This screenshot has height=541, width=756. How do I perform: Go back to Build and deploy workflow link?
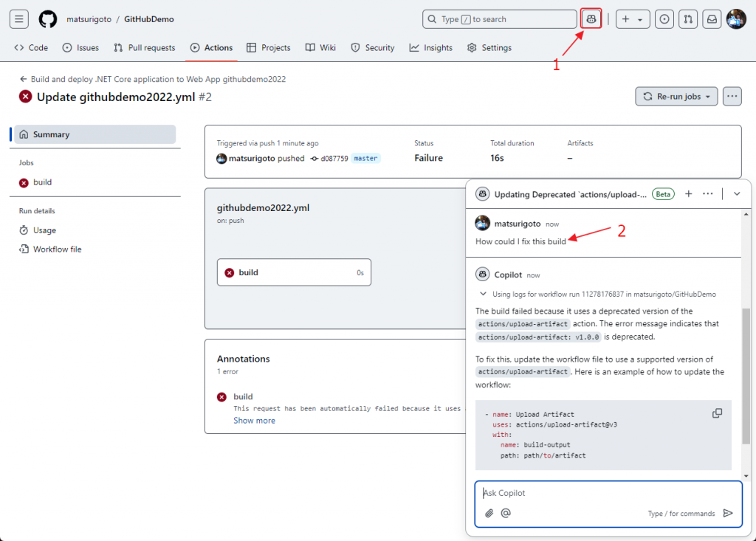coord(153,79)
